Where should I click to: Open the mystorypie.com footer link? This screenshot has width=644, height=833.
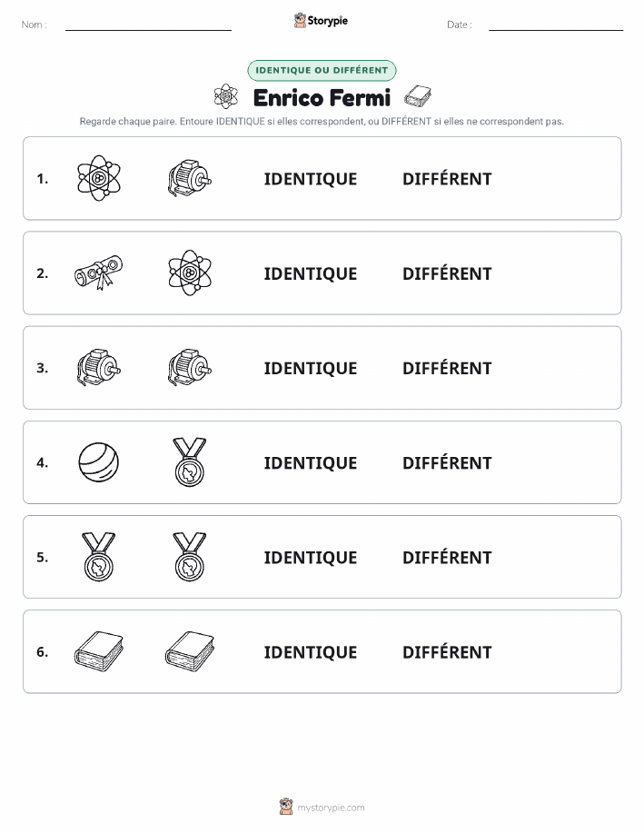click(x=322, y=807)
